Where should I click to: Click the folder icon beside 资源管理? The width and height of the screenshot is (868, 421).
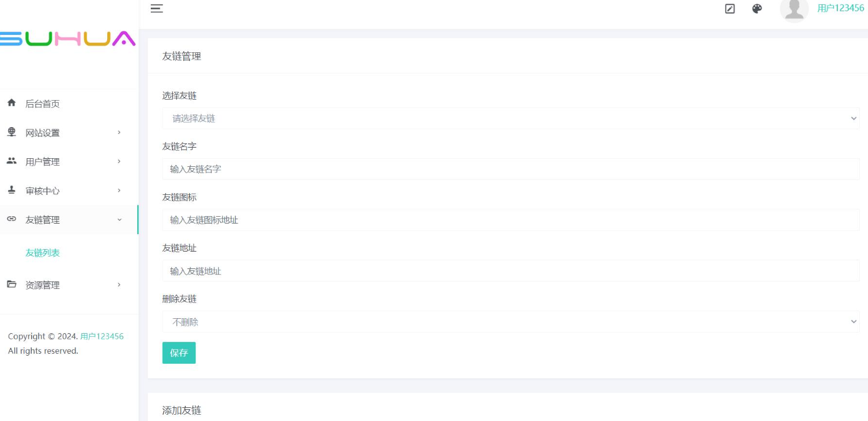(11, 285)
